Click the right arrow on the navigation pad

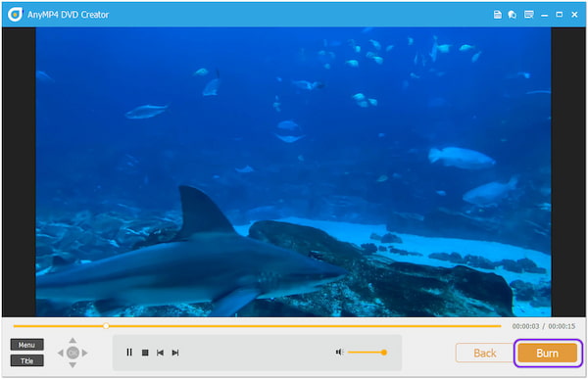pos(84,353)
